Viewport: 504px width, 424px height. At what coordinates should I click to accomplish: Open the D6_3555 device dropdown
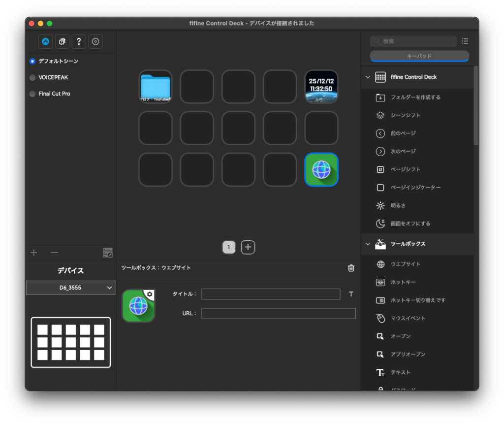tap(70, 288)
